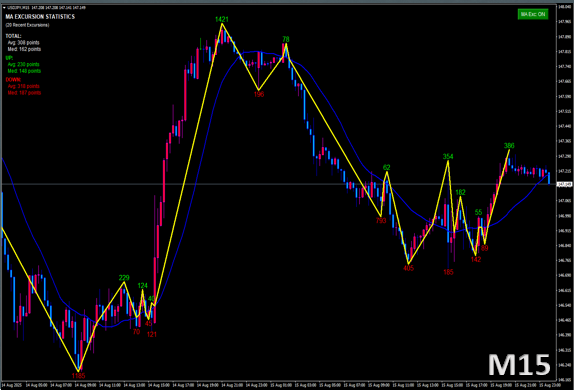Open the chart symbol dropdown arrow
This screenshot has height=390, width=574.
click(x=4, y=7)
